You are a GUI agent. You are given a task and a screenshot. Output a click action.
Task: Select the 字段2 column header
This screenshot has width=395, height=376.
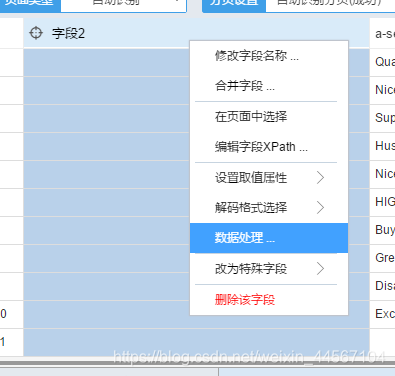(196, 33)
